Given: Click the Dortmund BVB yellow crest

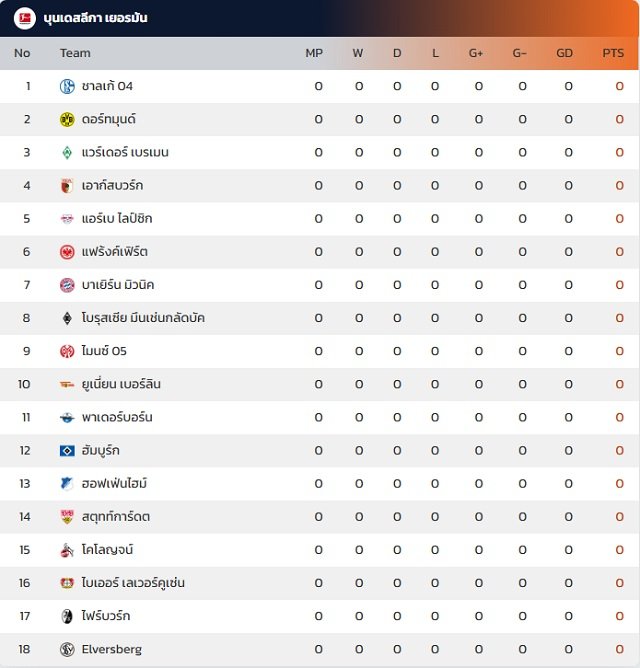Looking at the screenshot, I should point(67,119).
